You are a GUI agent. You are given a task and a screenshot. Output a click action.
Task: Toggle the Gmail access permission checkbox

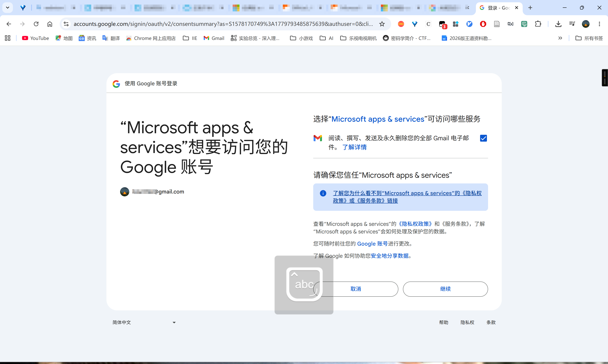pyautogui.click(x=483, y=138)
